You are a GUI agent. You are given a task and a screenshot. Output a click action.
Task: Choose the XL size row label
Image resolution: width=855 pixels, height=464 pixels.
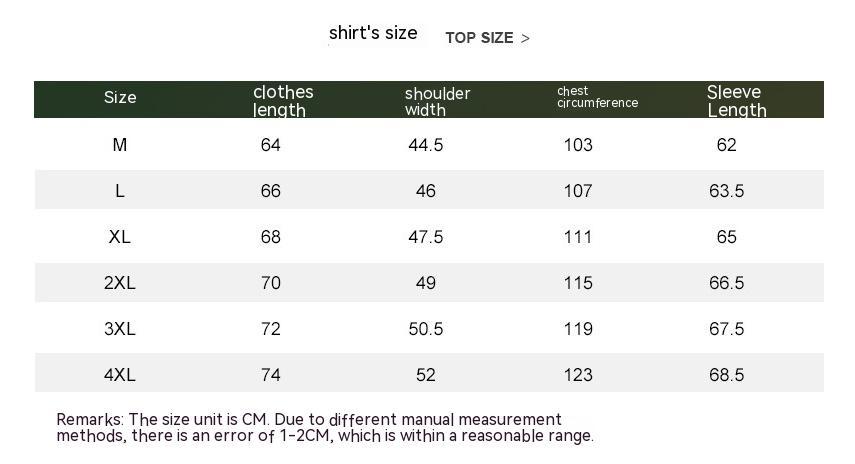coord(120,237)
